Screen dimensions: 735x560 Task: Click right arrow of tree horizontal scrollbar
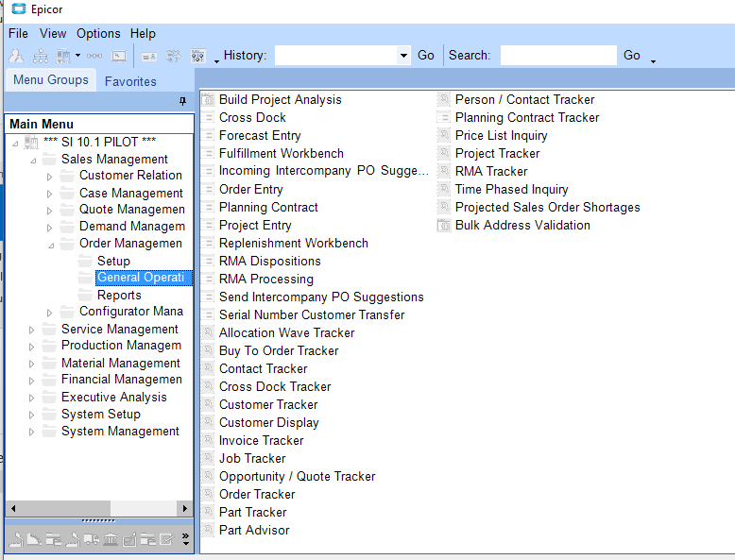184,508
